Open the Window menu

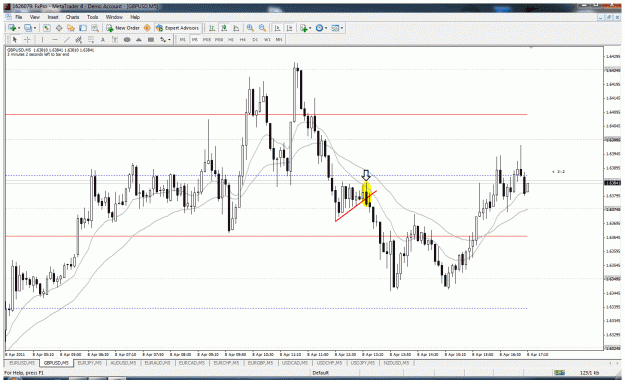[114, 17]
